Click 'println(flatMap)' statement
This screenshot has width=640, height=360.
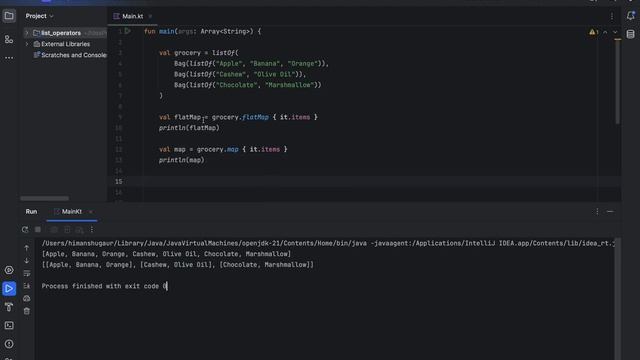coord(189,128)
